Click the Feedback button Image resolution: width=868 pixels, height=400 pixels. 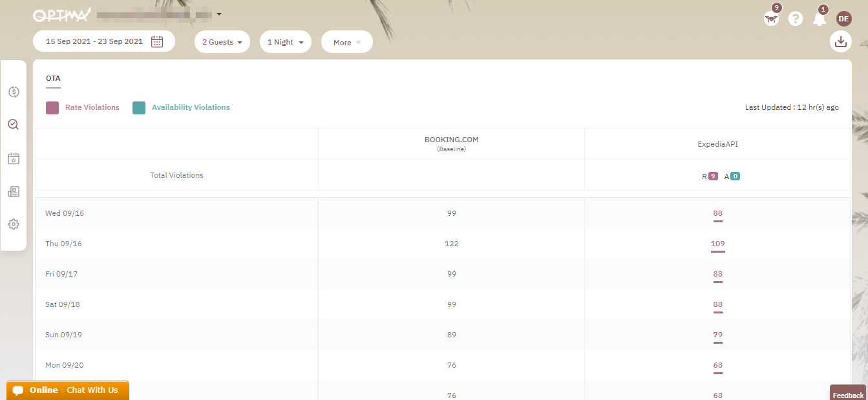[848, 394]
